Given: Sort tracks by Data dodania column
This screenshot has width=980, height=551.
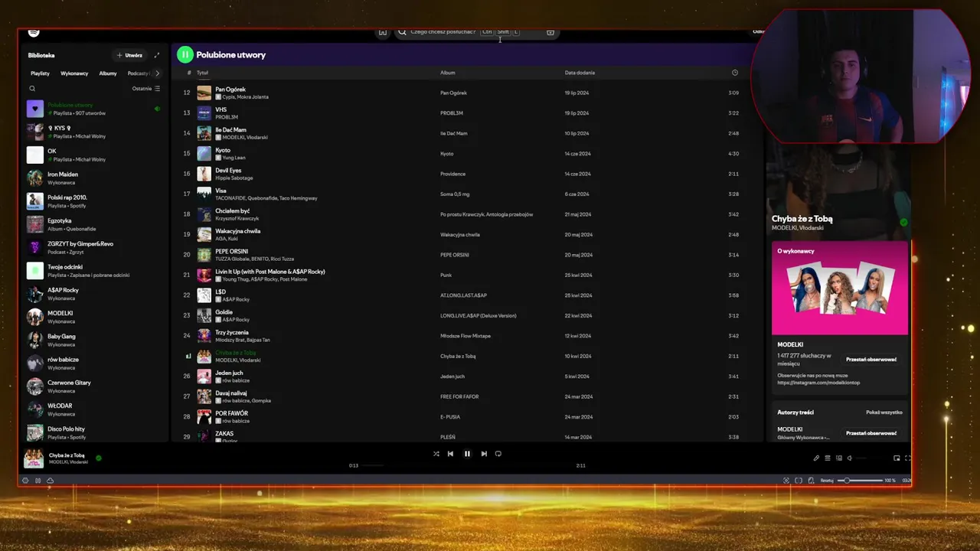Looking at the screenshot, I should tap(580, 73).
